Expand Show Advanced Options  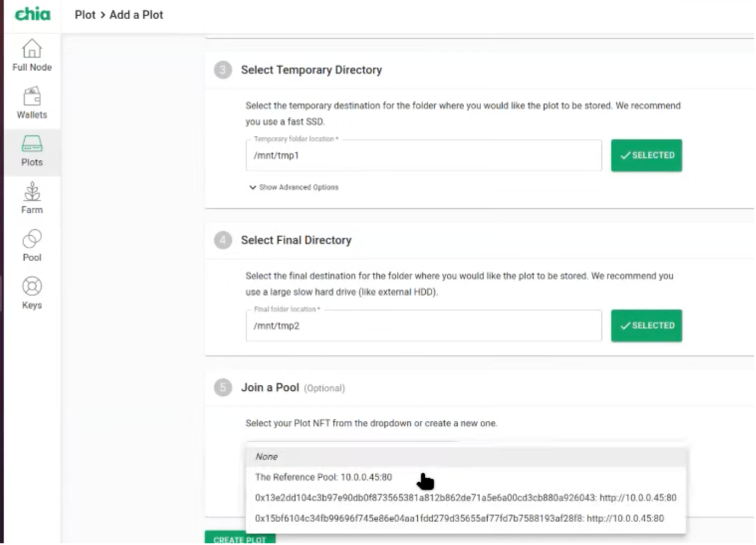click(293, 187)
